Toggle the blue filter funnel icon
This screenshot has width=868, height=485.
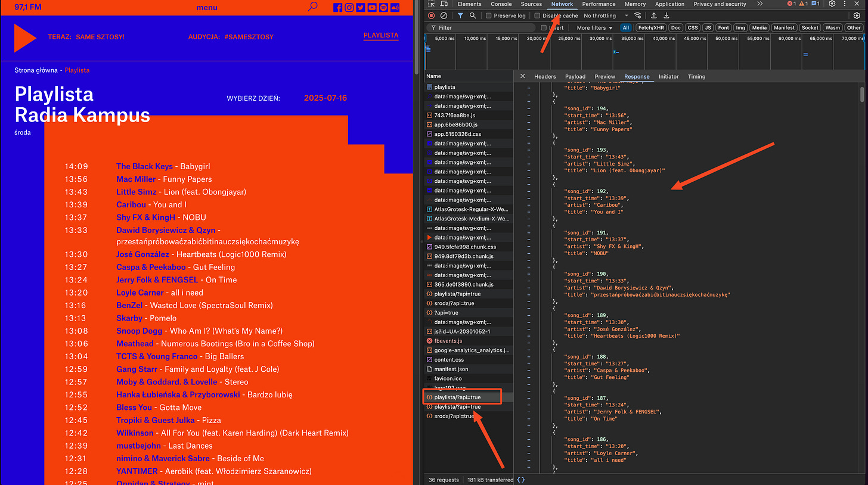click(460, 15)
